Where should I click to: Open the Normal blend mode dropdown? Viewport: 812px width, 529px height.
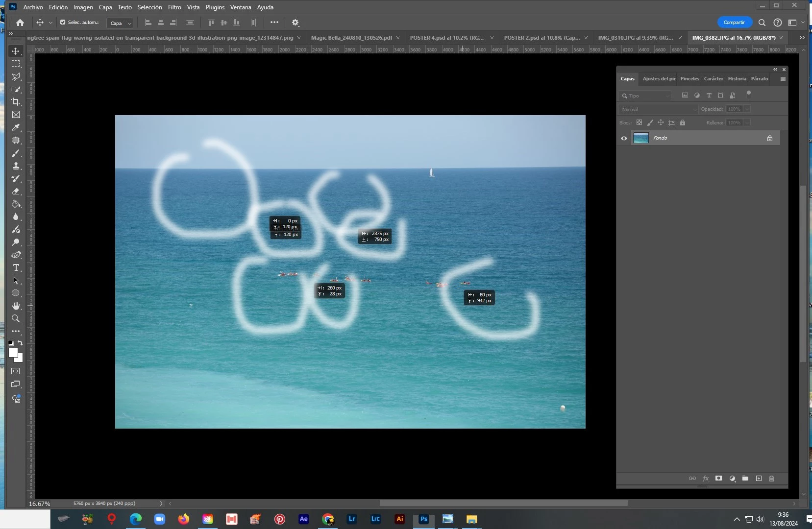[658, 109]
